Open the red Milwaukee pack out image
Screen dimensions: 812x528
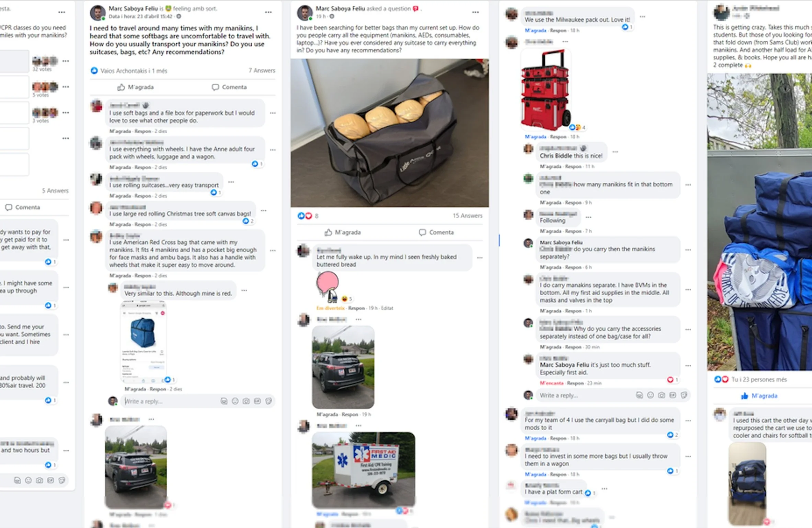pyautogui.click(x=546, y=90)
